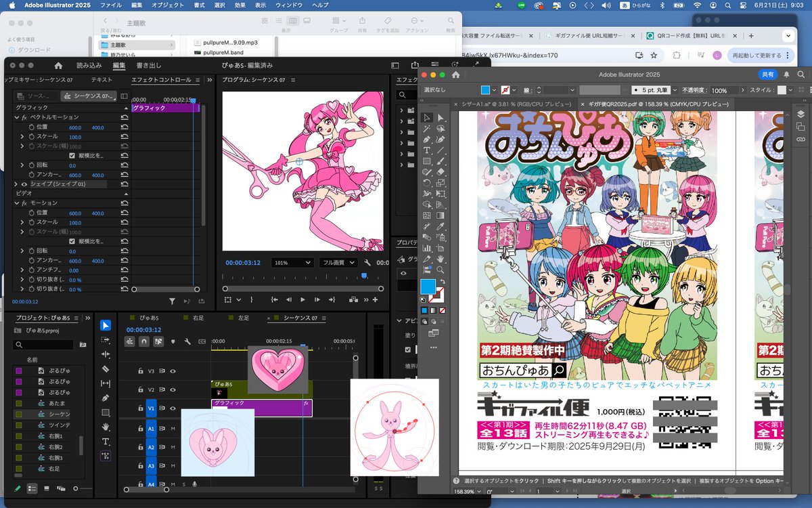Mute the A2 audio track
The image size is (812, 508).
tap(173, 447)
